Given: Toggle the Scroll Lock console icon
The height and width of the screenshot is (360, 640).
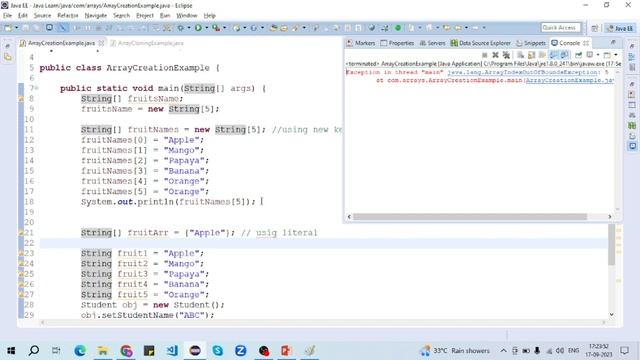Looking at the screenshot, I should (531, 55).
